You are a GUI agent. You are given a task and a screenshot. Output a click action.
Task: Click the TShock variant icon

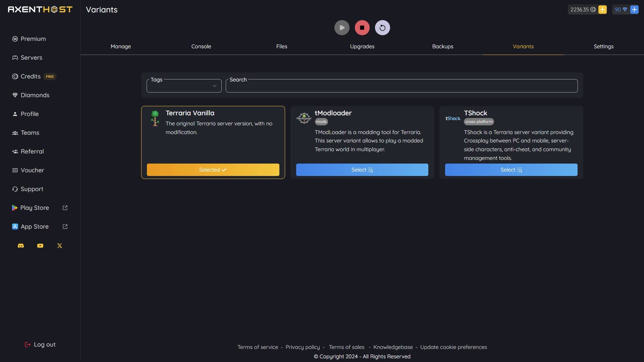click(453, 117)
